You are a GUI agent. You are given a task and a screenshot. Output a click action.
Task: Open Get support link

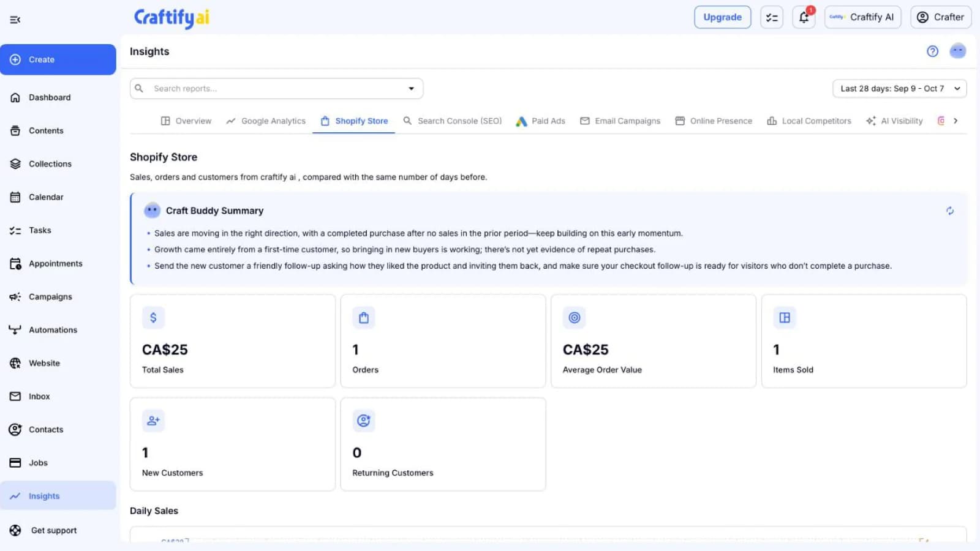click(58, 530)
